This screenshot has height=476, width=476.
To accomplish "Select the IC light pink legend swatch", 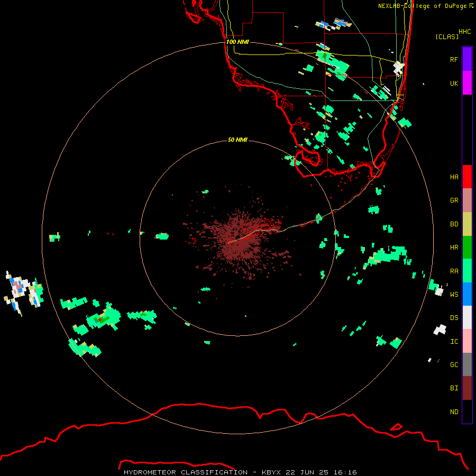I will coord(467,341).
